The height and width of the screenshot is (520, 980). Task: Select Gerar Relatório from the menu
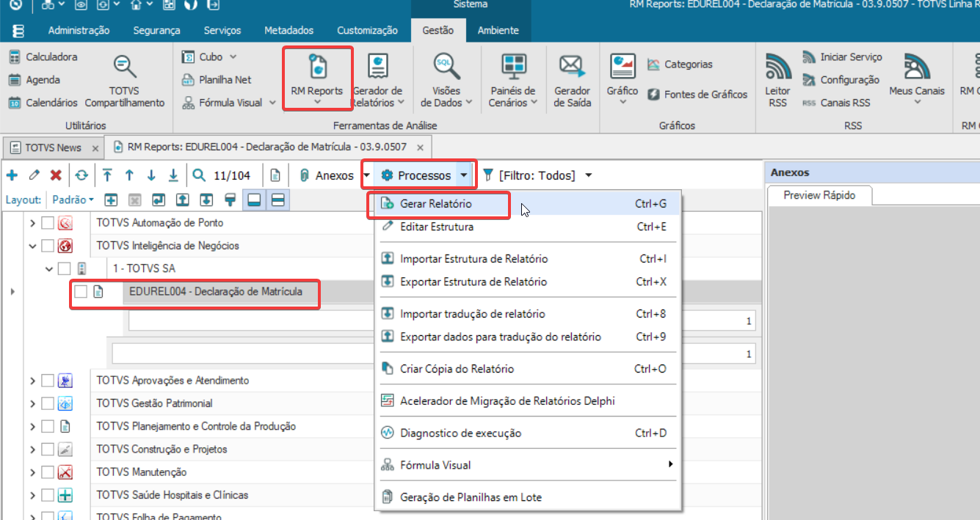pyautogui.click(x=526, y=204)
